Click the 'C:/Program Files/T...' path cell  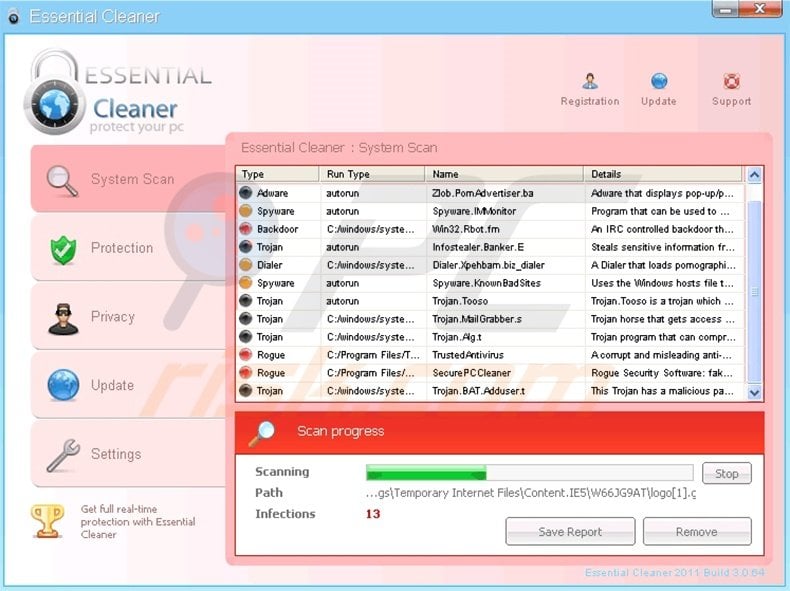click(373, 355)
